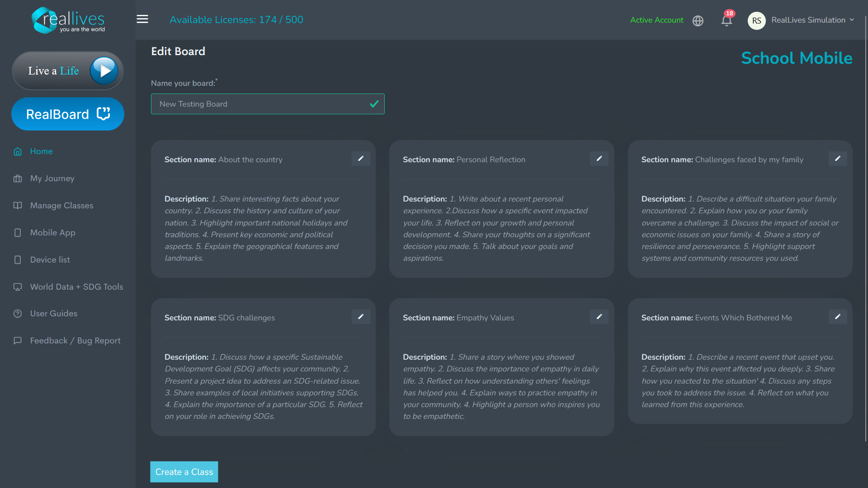Screen dimensions: 868x488
Task: Click the Active Account status label
Action: click(x=657, y=20)
